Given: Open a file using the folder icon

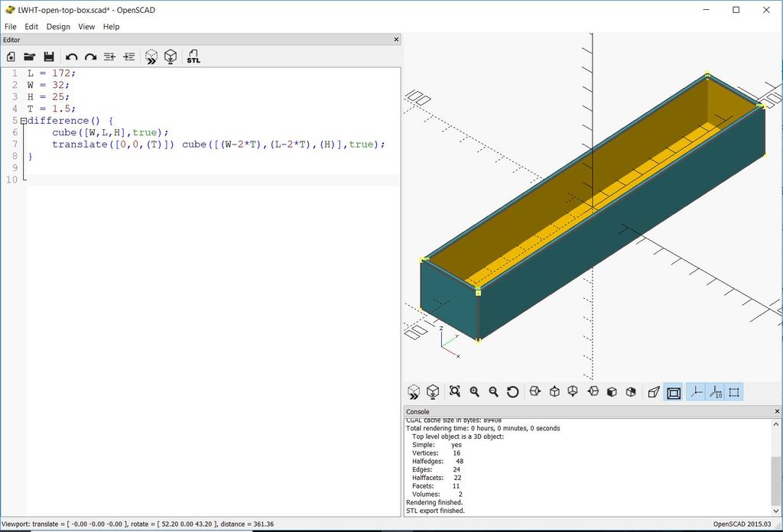Looking at the screenshot, I should coord(30,57).
